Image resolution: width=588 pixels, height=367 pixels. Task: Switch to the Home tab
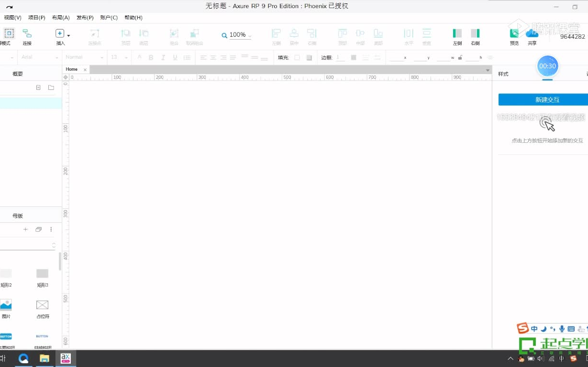point(71,69)
